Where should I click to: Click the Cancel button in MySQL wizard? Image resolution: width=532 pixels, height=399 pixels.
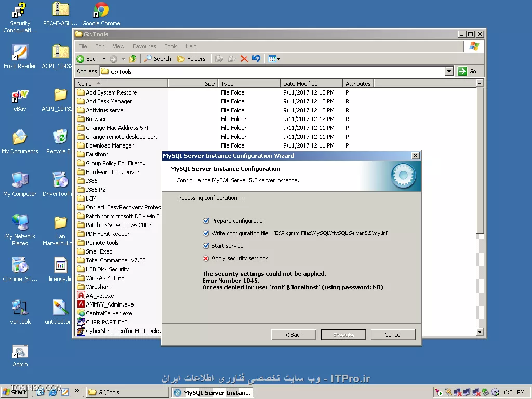point(393,335)
